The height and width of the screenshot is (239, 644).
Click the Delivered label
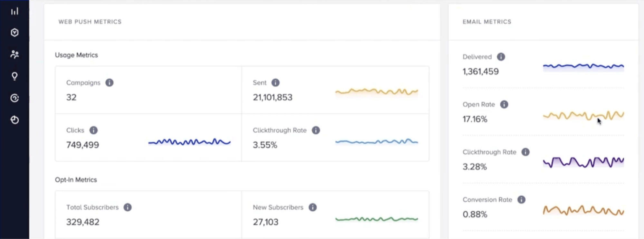point(477,57)
